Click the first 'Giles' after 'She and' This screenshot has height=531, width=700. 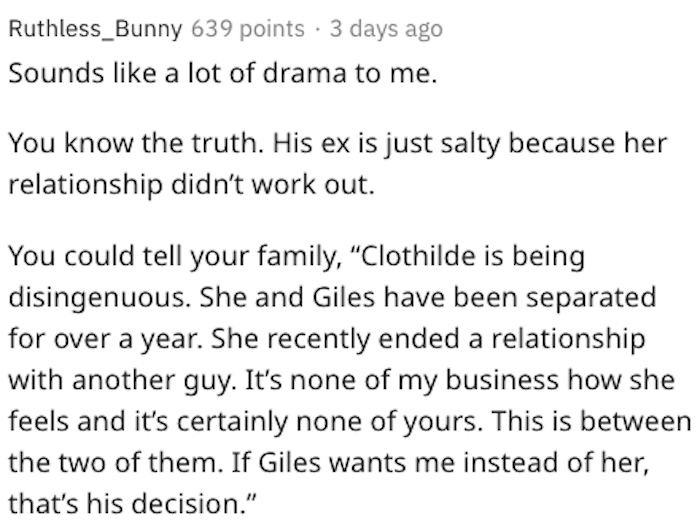click(x=344, y=297)
